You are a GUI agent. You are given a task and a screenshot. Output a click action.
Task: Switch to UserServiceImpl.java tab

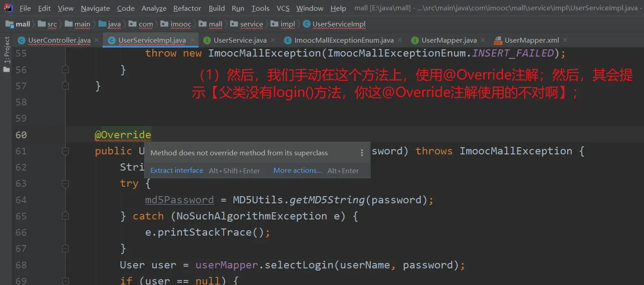(152, 40)
